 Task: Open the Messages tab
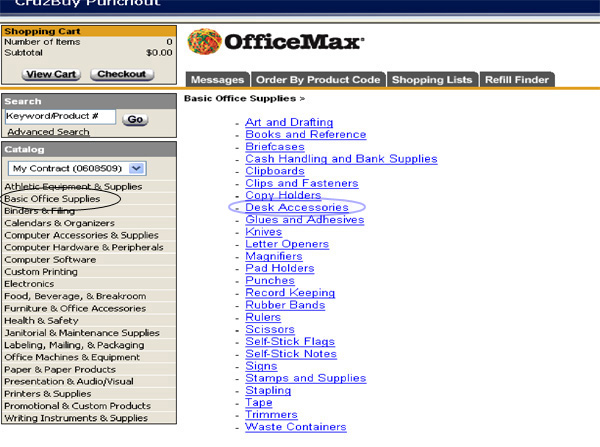(x=217, y=80)
